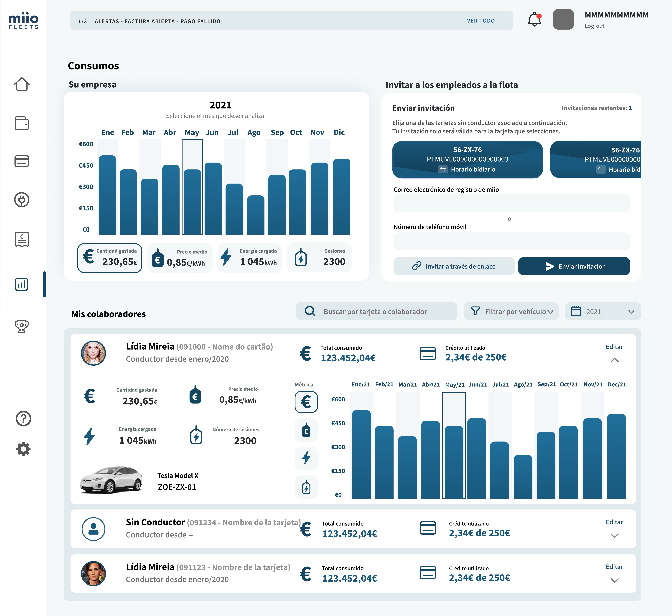The height and width of the screenshot is (616, 672).
Task: Select the sessions metric icon under Métrica
Action: click(306, 487)
